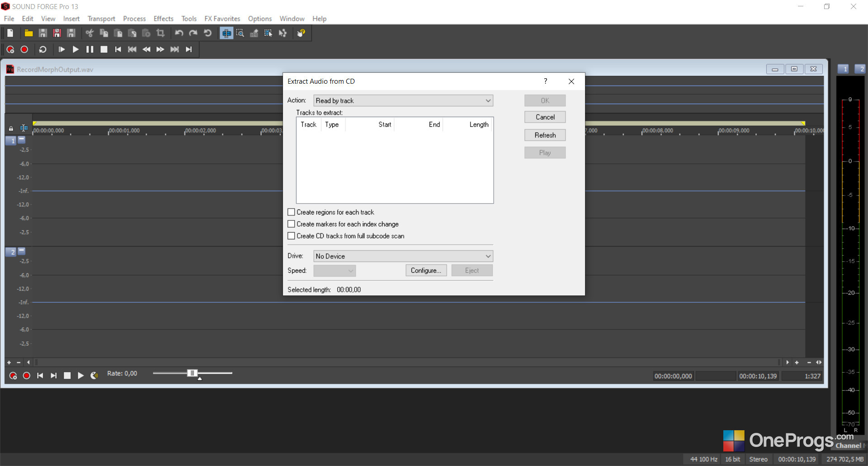Viewport: 868px width, 466px height.
Task: Click the Stop button in the data window transport
Action: [67, 376]
